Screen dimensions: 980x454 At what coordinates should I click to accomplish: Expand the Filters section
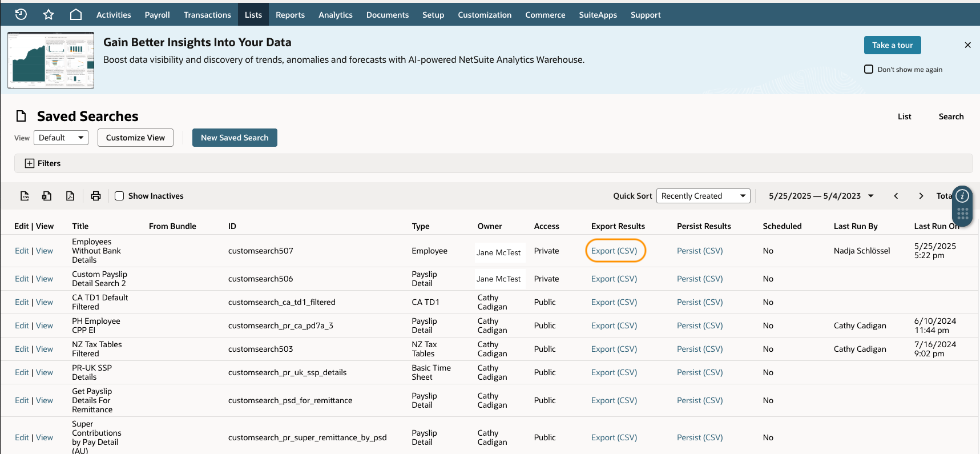pos(30,163)
